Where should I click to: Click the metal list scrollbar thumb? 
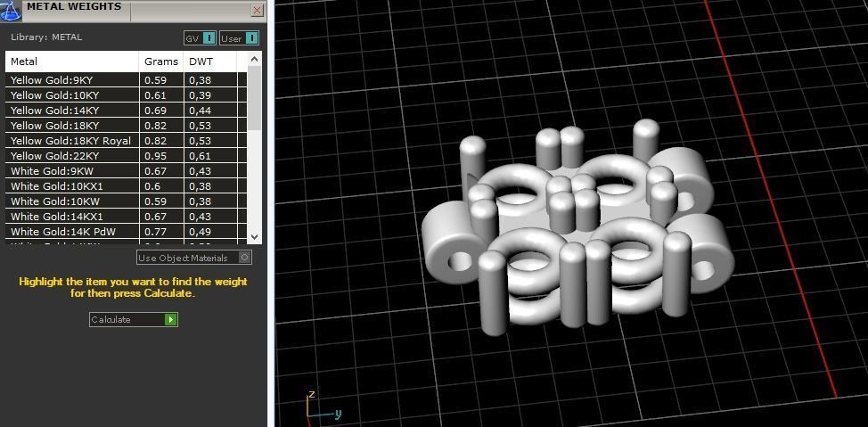point(254,98)
